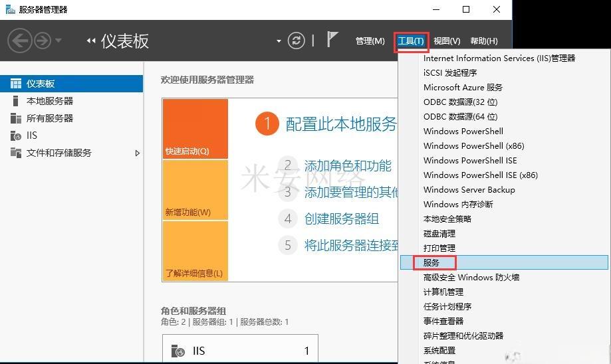Open the 管理(M) menu
The height and width of the screenshot is (364, 611).
[370, 41]
